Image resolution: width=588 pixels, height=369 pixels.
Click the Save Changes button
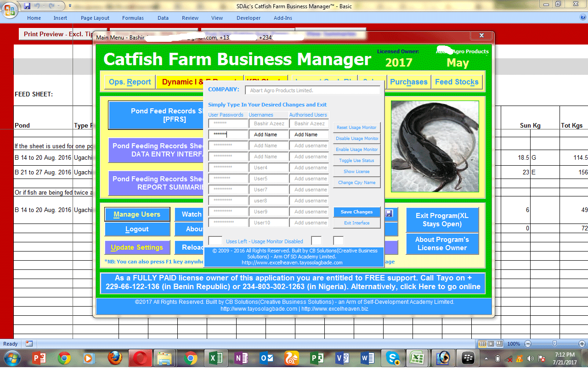coord(357,212)
